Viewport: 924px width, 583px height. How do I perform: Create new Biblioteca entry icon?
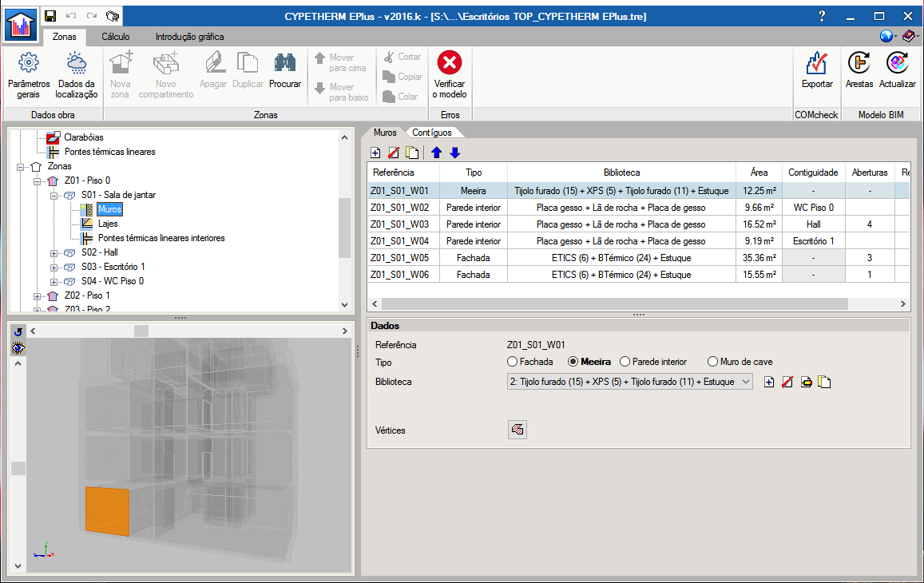769,382
